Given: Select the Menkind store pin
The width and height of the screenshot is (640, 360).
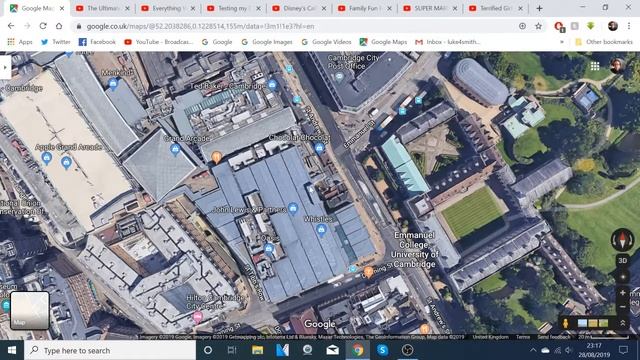Looking at the screenshot, I should click(x=113, y=84).
